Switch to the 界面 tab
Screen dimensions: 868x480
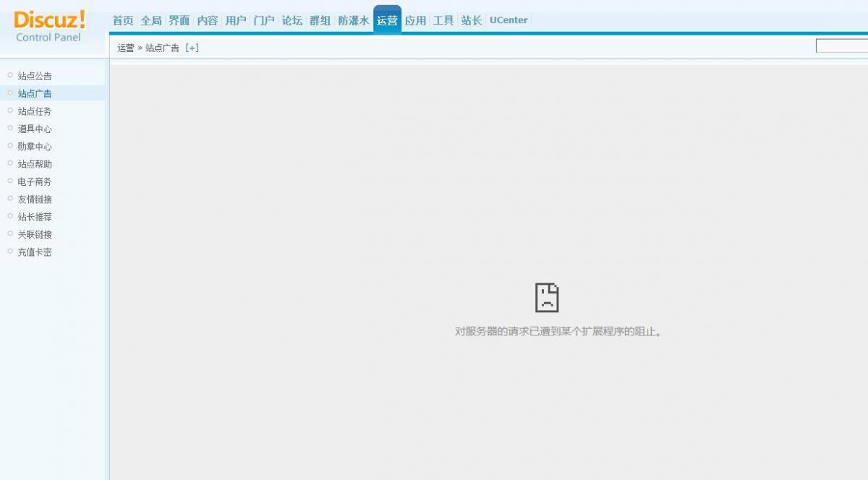179,20
